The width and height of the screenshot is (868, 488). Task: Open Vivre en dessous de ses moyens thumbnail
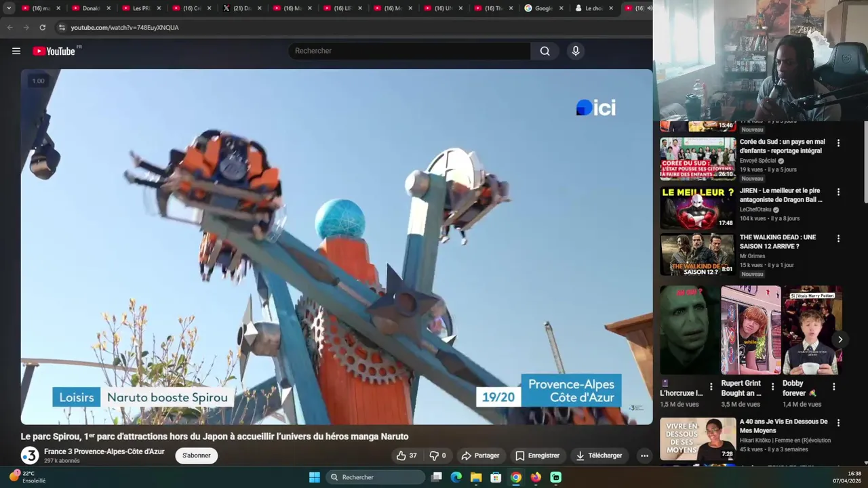698,439
